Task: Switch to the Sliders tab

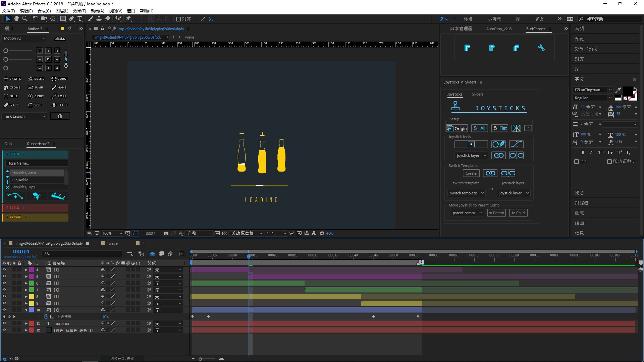Action: pyautogui.click(x=477, y=94)
